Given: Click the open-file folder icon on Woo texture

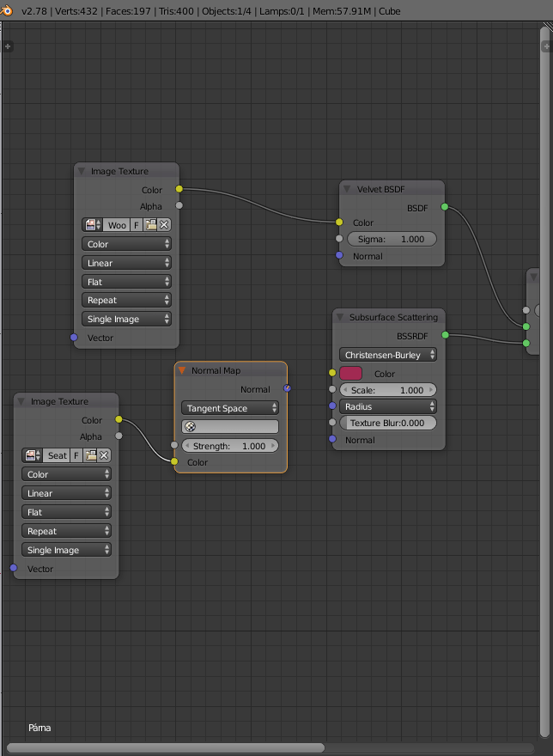Looking at the screenshot, I should pyautogui.click(x=150, y=225).
